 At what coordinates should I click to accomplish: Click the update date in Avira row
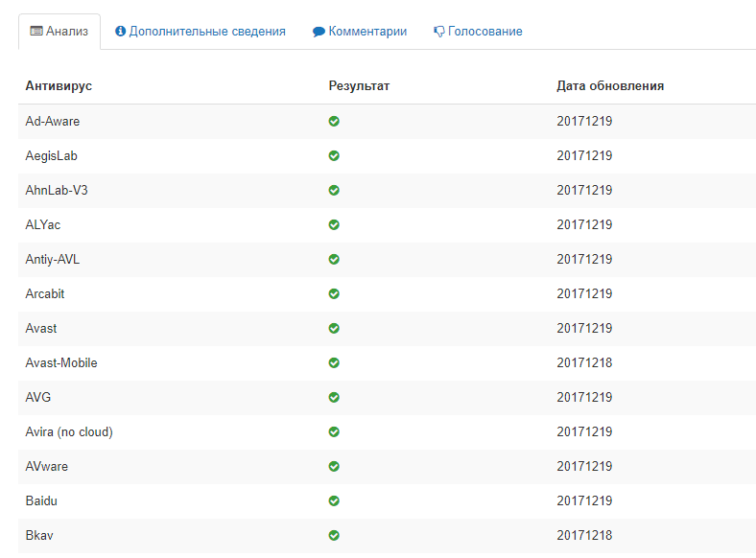point(584,431)
